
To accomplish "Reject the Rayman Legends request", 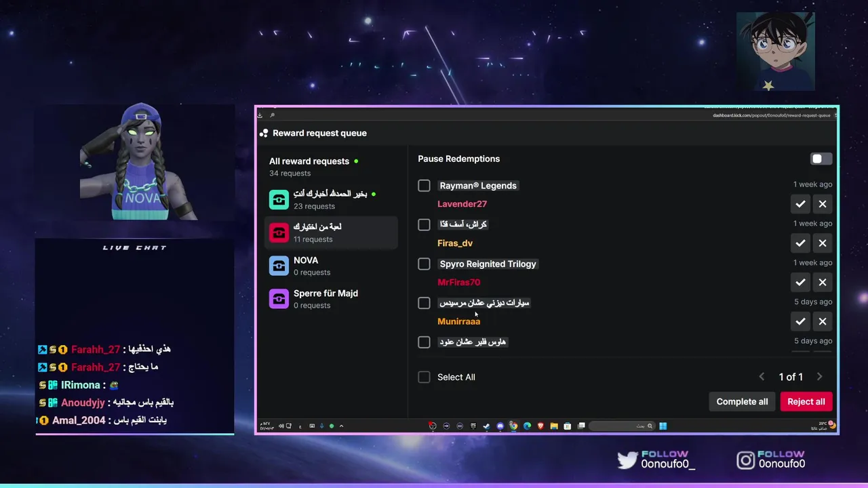I will (823, 204).
